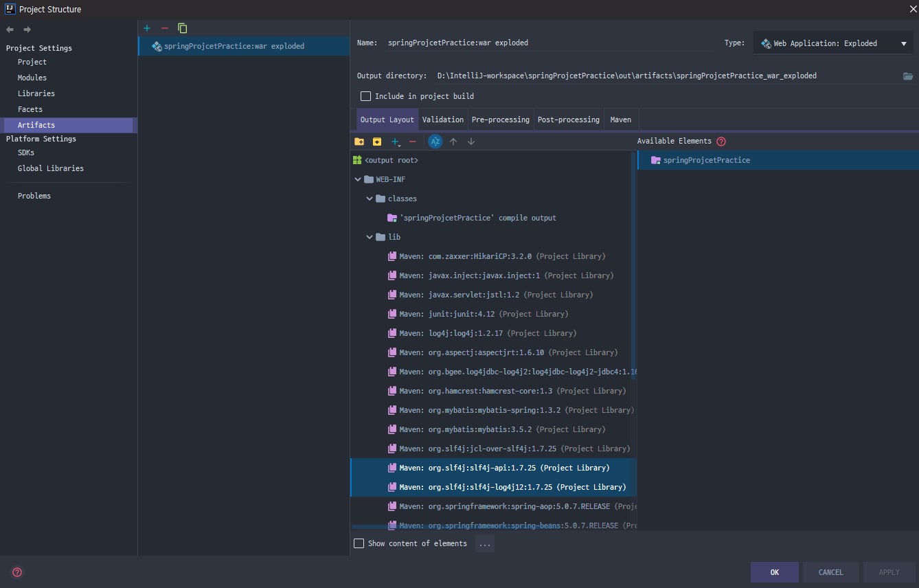Open the Problems section
Screen dimensions: 919x588
click(x=34, y=196)
